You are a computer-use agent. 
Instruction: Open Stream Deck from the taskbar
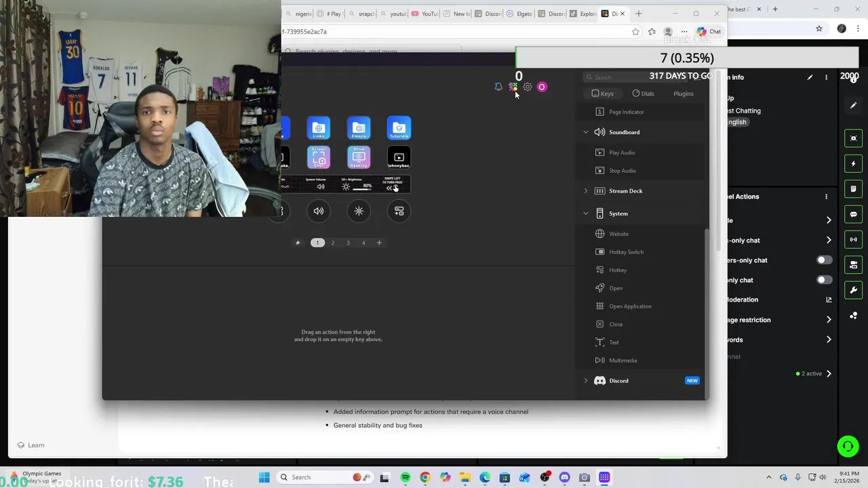[604, 477]
